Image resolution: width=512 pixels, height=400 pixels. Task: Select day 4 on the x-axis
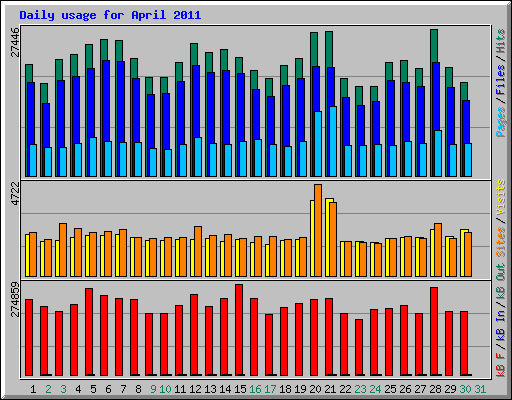pyautogui.click(x=78, y=389)
